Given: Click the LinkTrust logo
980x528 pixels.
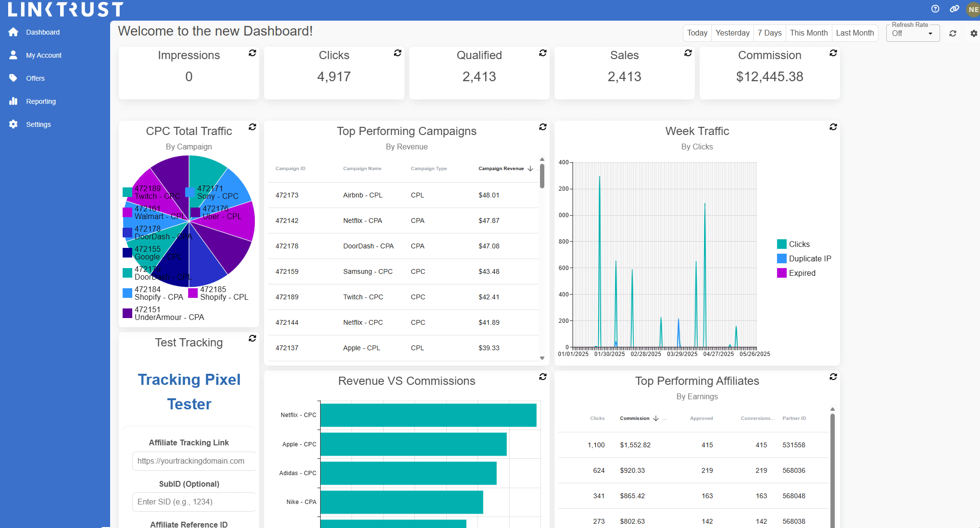Looking at the screenshot, I should click(65, 9).
